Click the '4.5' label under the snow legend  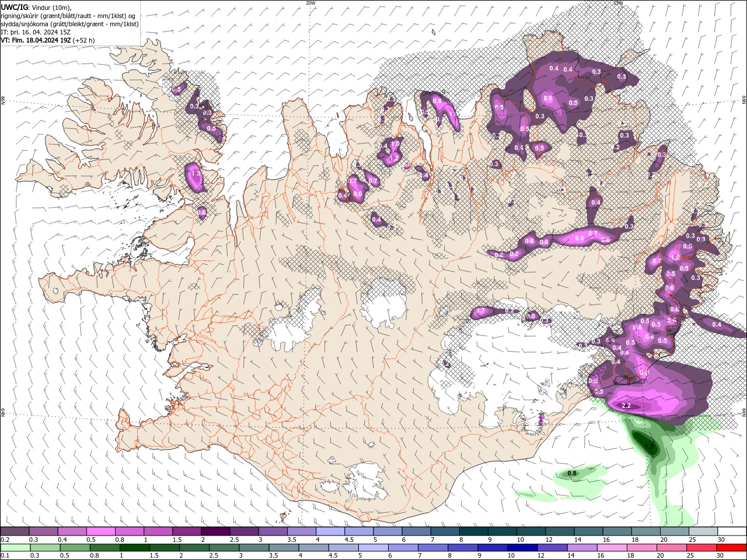coord(349,540)
